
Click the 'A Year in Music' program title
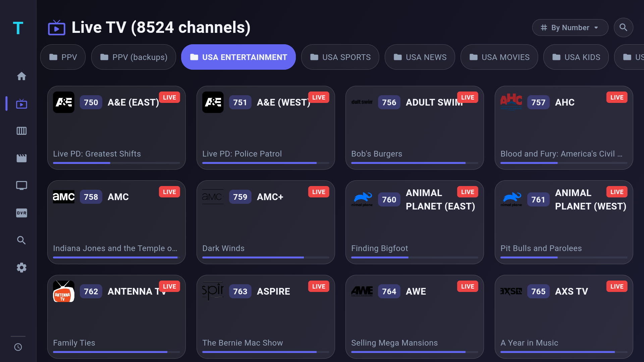(x=529, y=343)
